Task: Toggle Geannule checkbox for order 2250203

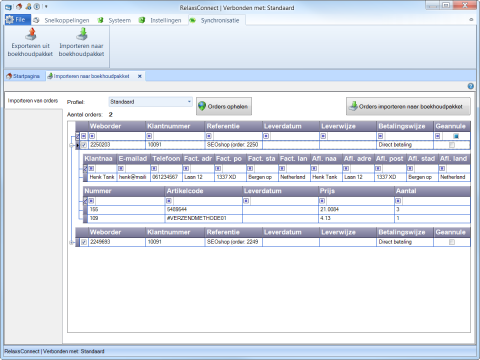Action: point(452,145)
